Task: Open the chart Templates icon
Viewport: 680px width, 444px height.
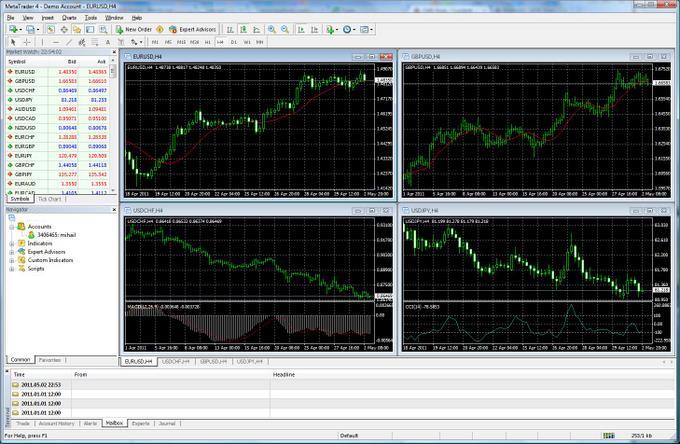Action: (364, 29)
